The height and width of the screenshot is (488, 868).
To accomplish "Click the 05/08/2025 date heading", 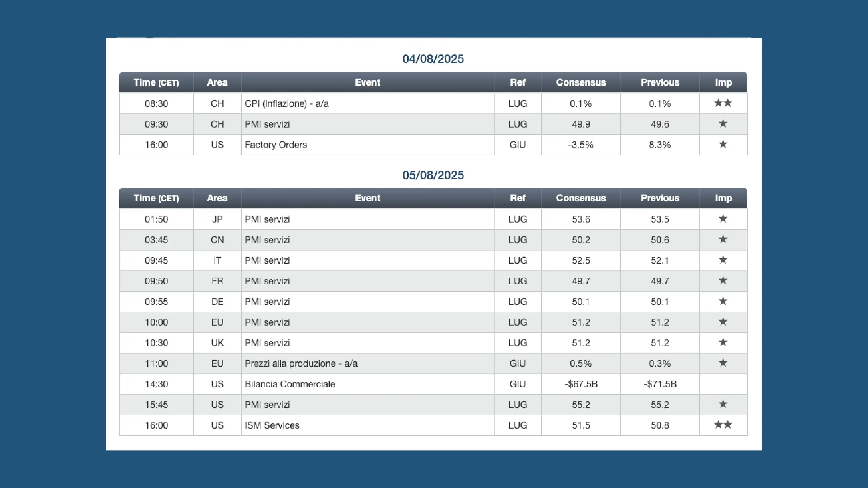I will (x=433, y=175).
